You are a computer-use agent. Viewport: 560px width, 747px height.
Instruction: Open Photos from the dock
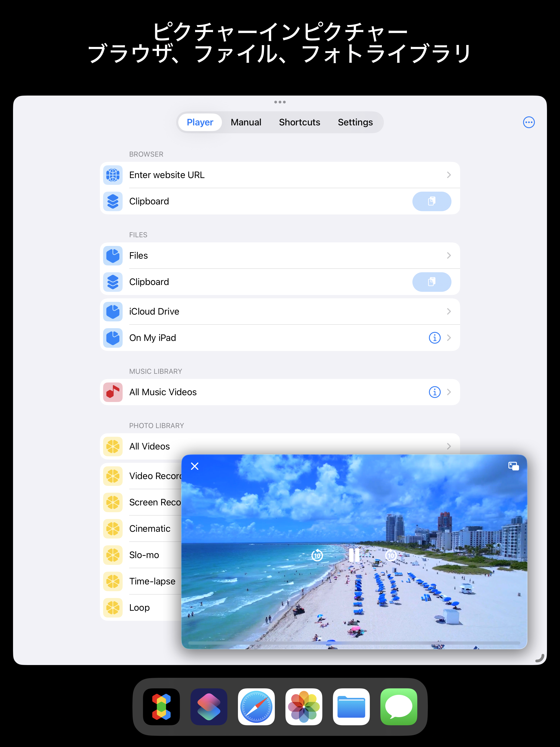(x=304, y=707)
